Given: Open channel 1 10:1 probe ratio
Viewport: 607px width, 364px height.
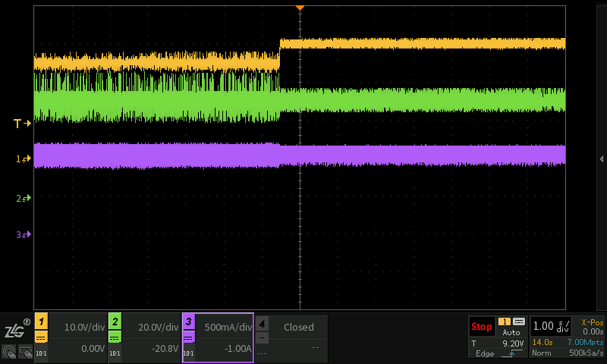Looking at the screenshot, I should (x=41, y=353).
